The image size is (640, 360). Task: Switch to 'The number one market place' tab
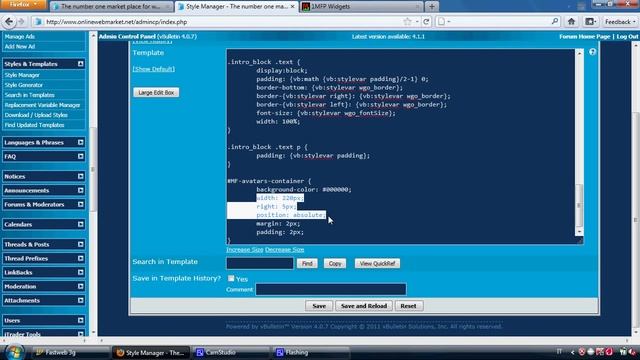tap(110, 7)
